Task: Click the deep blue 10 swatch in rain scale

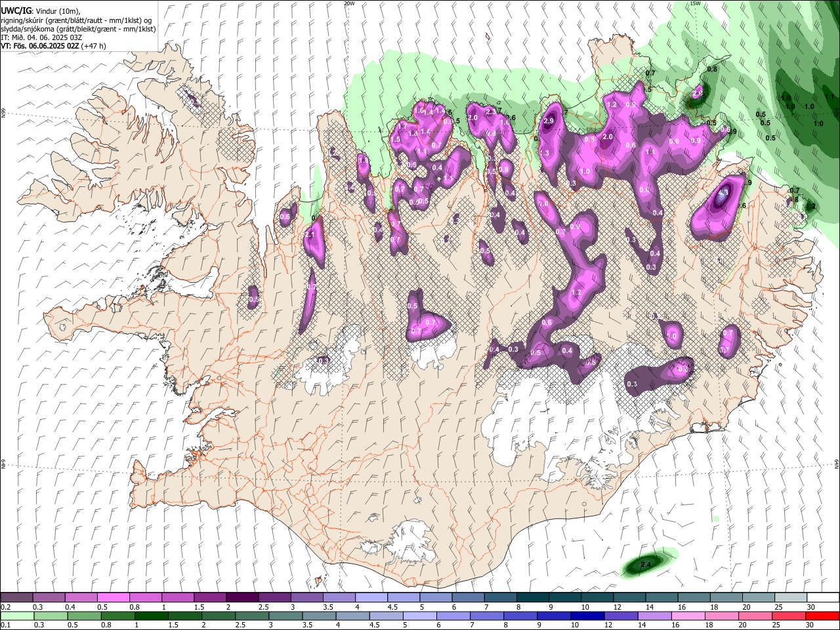Action: [x=587, y=616]
